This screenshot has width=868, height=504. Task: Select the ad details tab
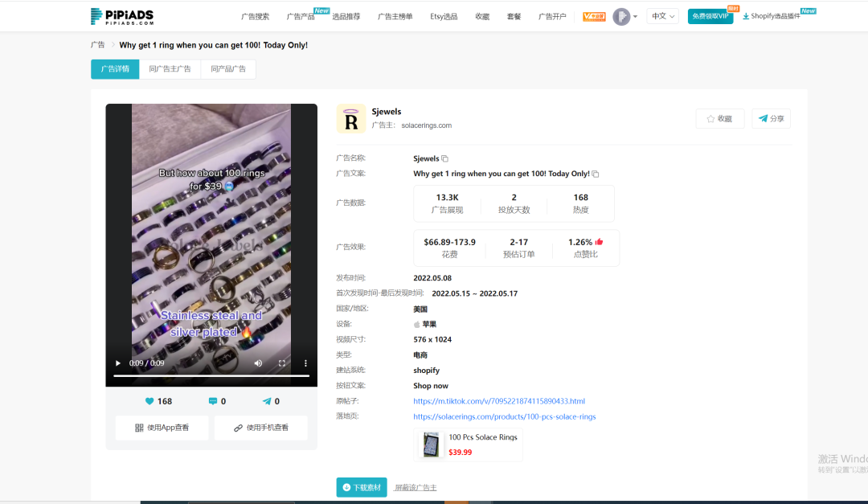pyautogui.click(x=115, y=69)
